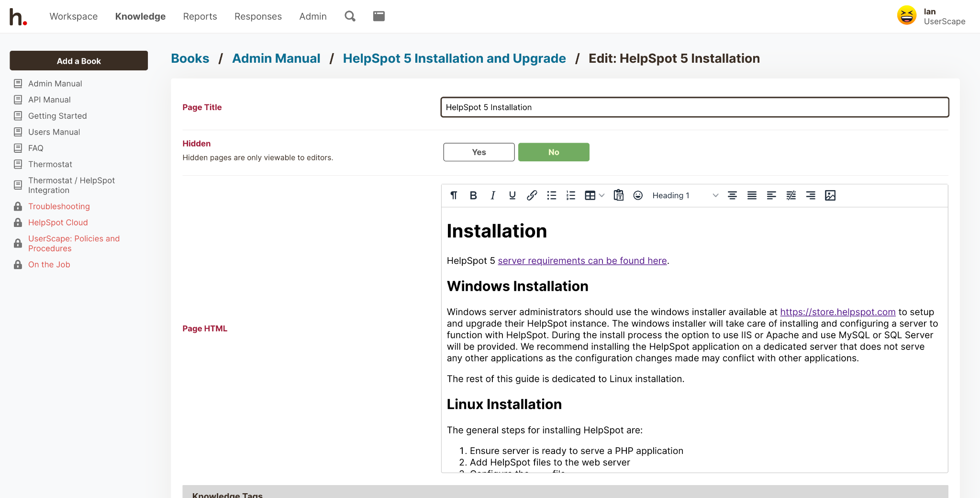
Task: Open Thermostat / HelpSpot Integration book
Action: point(72,185)
